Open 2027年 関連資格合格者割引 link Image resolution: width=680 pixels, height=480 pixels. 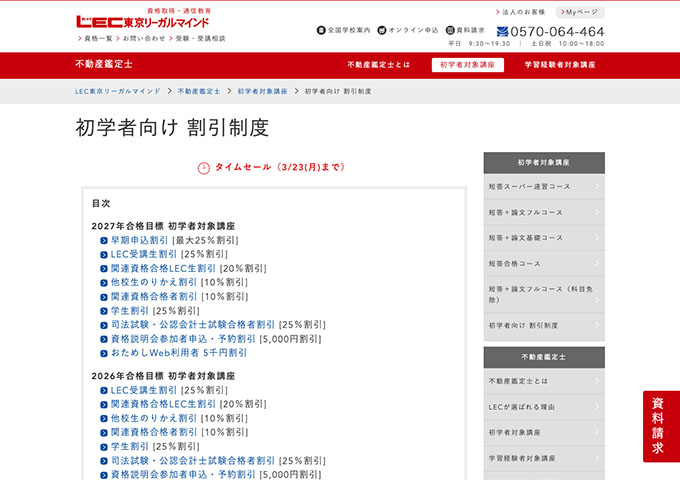(x=154, y=297)
